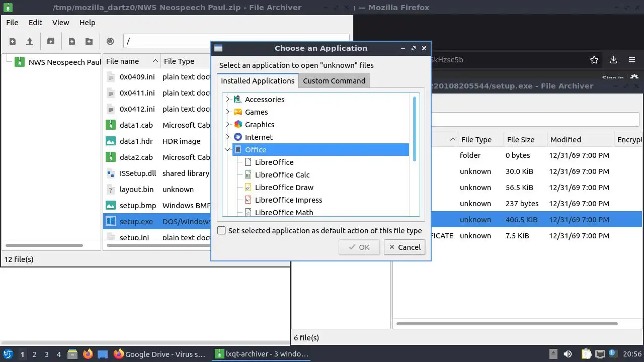
Task: Open the Help menu
Action: pos(87,23)
